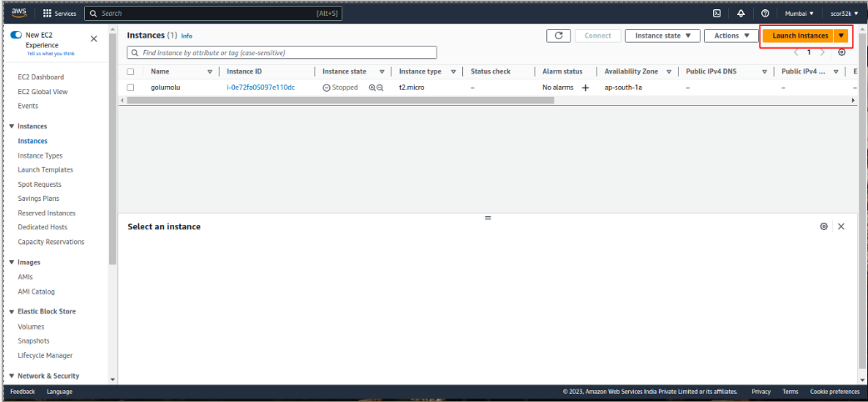The height and width of the screenshot is (402, 868).
Task: Open Feedback in footer
Action: click(x=22, y=391)
